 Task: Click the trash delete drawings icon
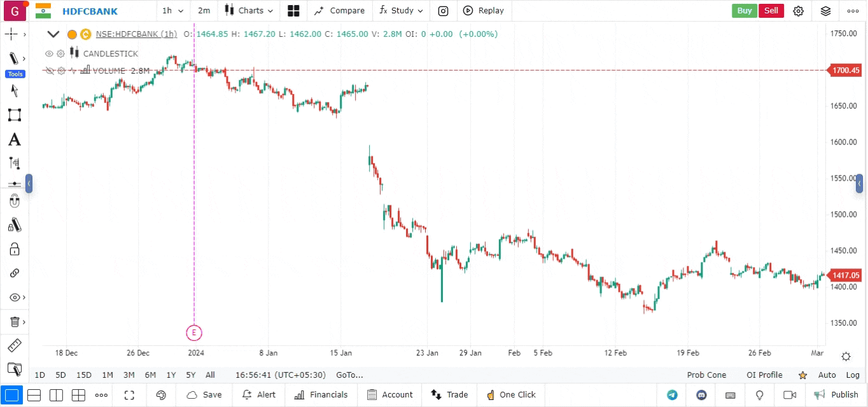(x=14, y=322)
